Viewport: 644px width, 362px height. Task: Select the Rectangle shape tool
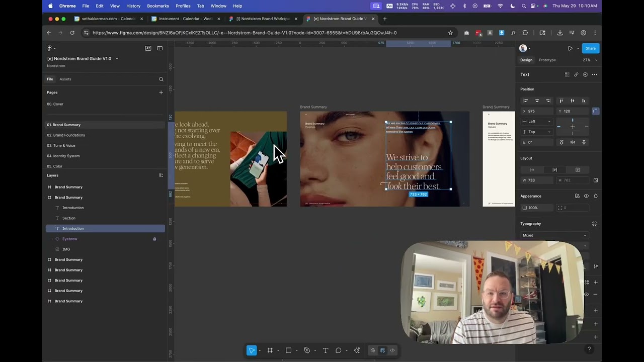coord(288,350)
